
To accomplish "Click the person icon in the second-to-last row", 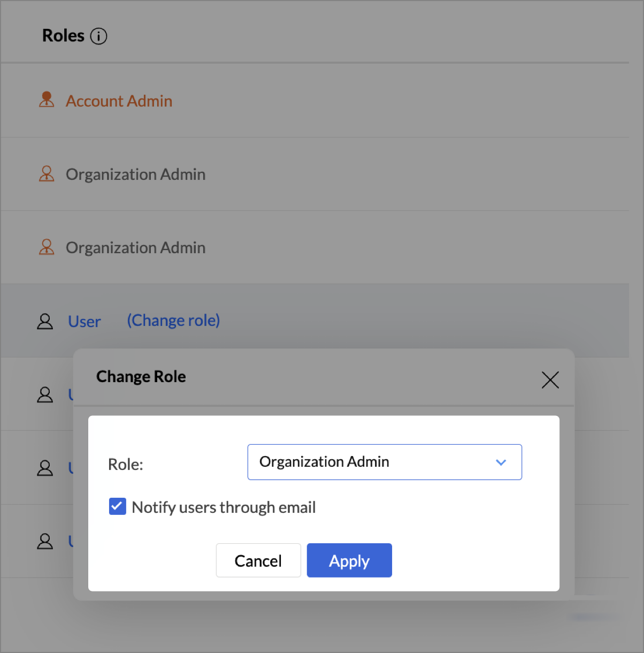I will pyautogui.click(x=45, y=468).
